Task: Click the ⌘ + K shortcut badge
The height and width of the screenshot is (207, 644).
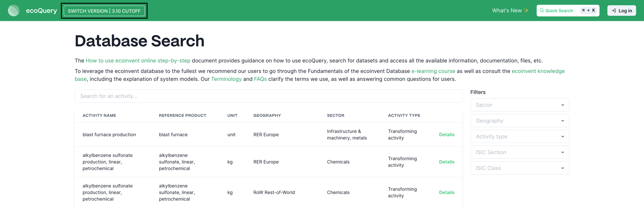Action: (588, 10)
